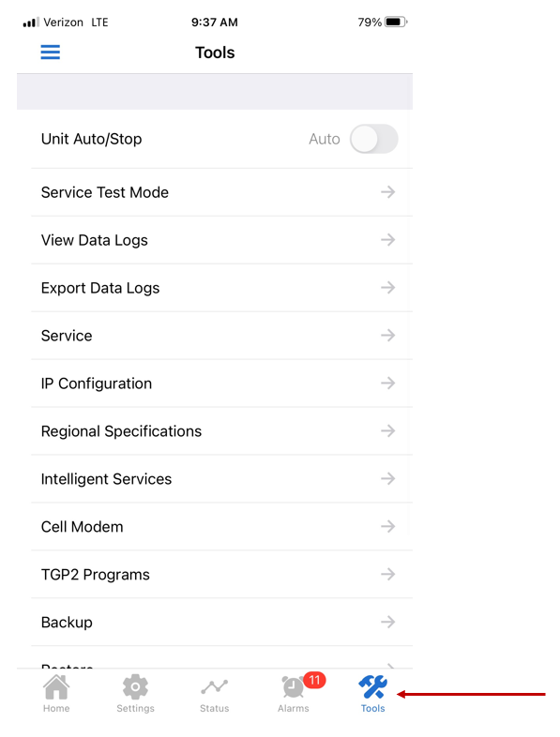The height and width of the screenshot is (737, 560).
Task: Expand View Data Logs arrow
Action: [388, 240]
